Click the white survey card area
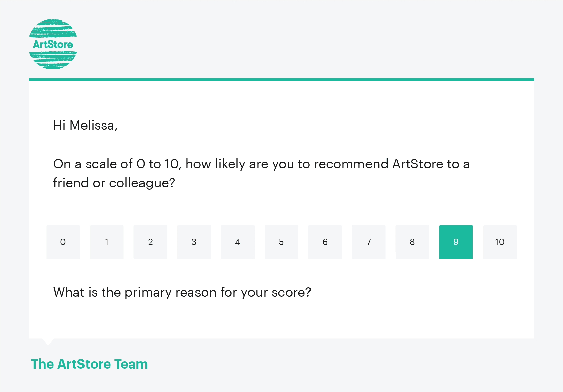This screenshot has width=563, height=392. (282, 208)
